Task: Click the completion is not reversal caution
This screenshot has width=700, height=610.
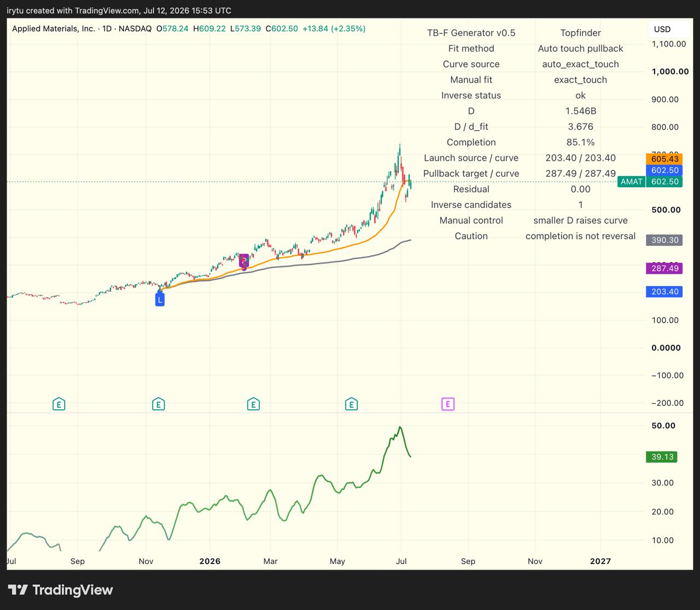Action: pos(580,236)
